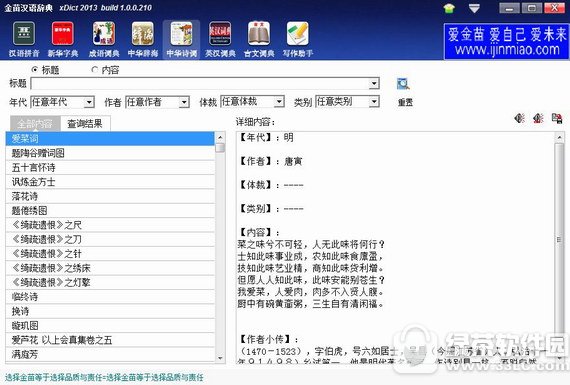Open the 英汉词典 dictionary
The height and width of the screenshot is (385, 570).
[220, 40]
